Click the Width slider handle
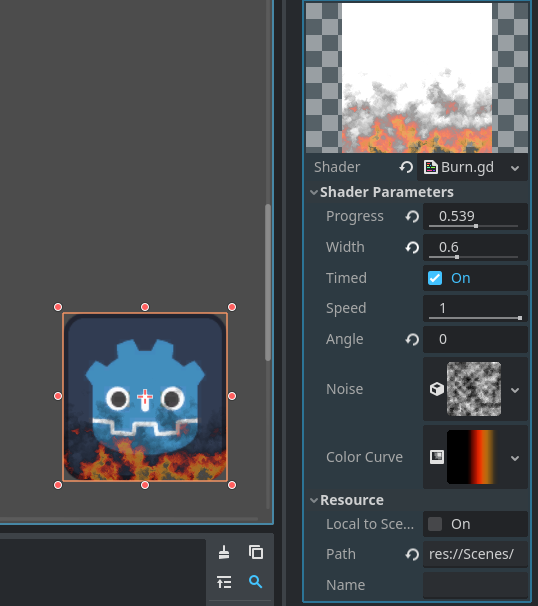The height and width of the screenshot is (606, 538). coord(457,257)
